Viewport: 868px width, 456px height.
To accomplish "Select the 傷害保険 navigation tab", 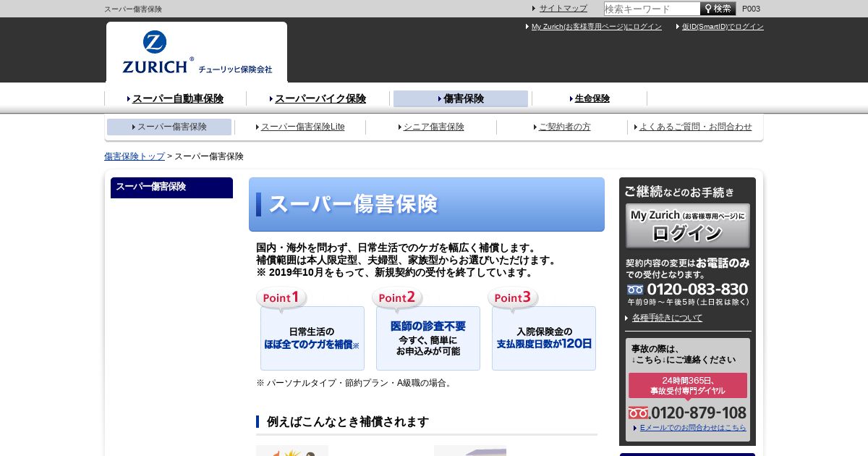I will 461,98.
